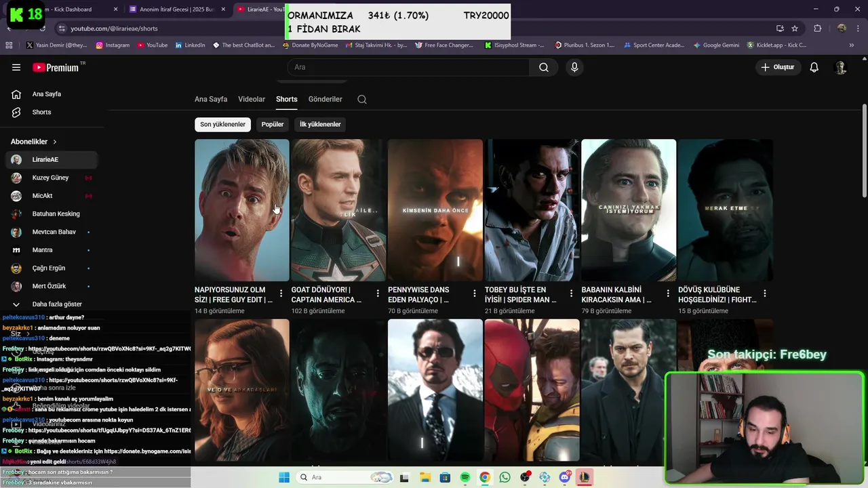Open the Pennywise short thumbnail
The width and height of the screenshot is (868, 488).
[x=435, y=210]
